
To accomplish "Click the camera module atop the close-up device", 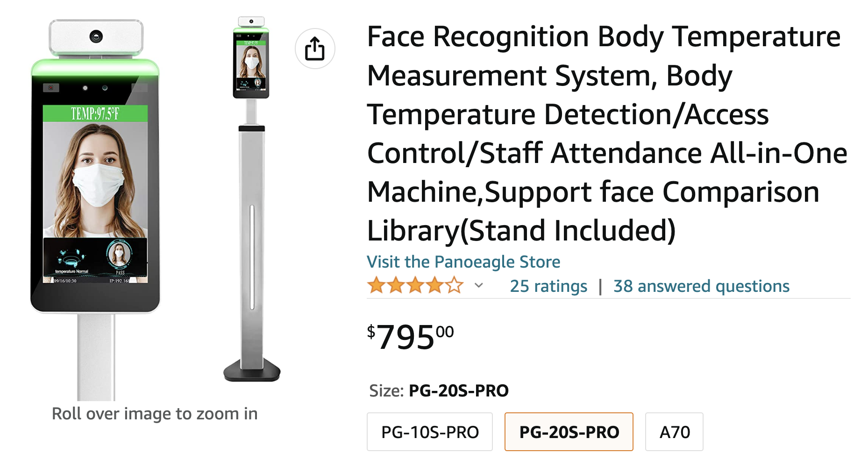I will (96, 36).
